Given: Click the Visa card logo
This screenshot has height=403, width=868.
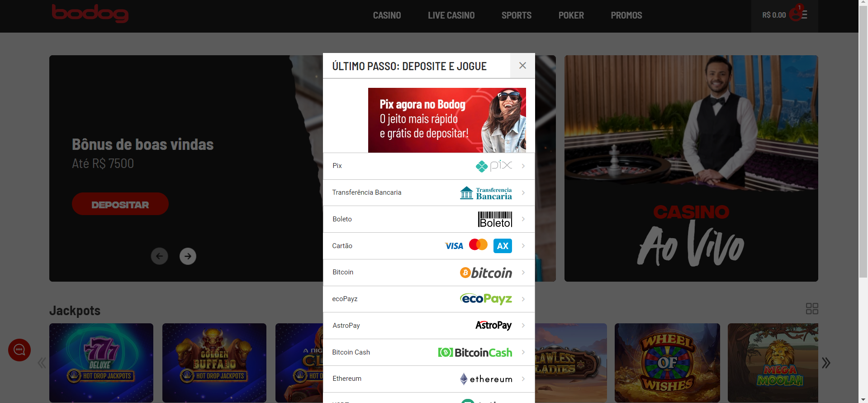Looking at the screenshot, I should point(454,246).
